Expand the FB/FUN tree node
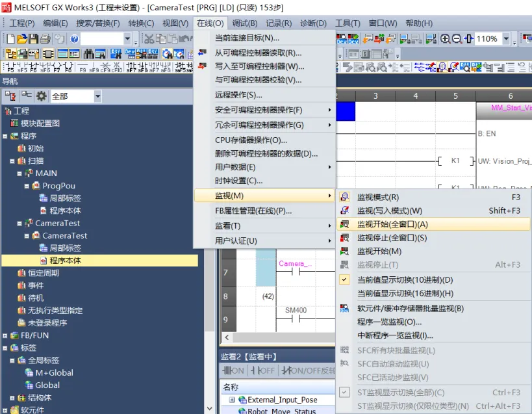This screenshot has height=414, width=532. pyautogui.click(x=5, y=336)
